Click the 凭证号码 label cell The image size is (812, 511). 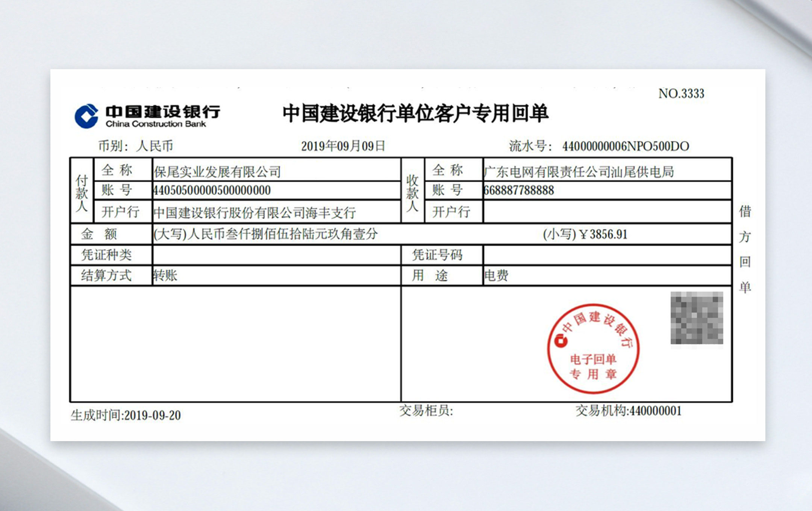pos(442,255)
